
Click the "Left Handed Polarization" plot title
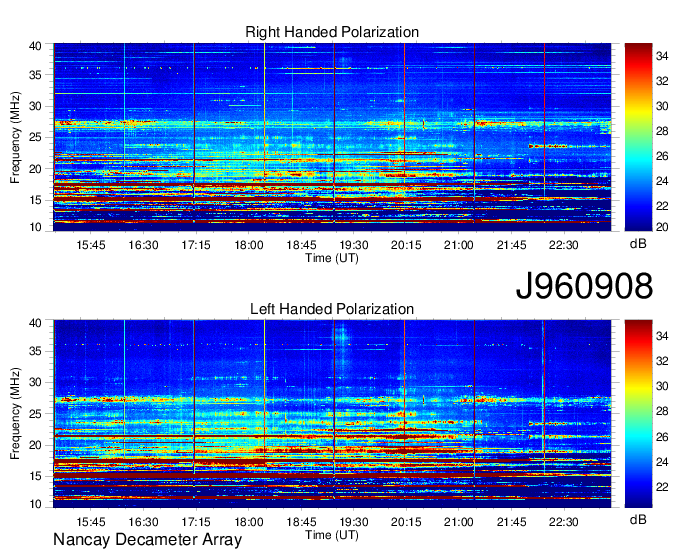coord(332,309)
